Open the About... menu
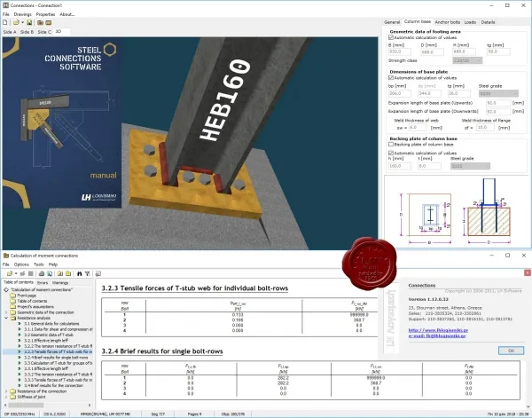 tap(66, 14)
